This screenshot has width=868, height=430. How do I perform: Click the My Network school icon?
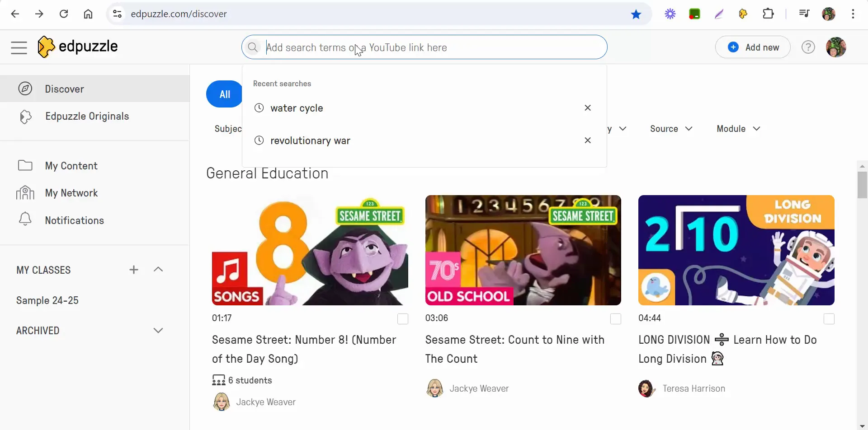click(25, 193)
